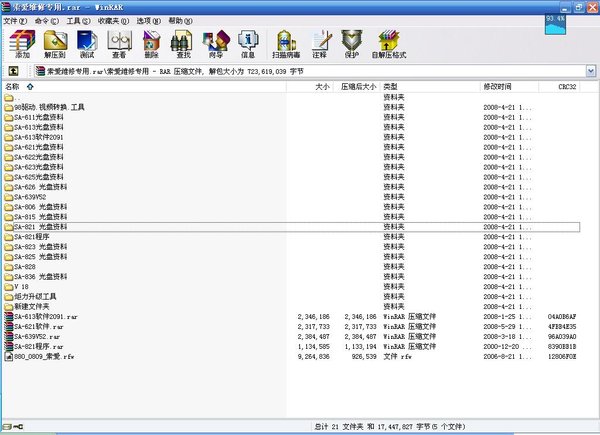Select the SA-623光盘资料 folder row
Image resolution: width=600 pixels, height=435 pixels.
click(x=292, y=167)
